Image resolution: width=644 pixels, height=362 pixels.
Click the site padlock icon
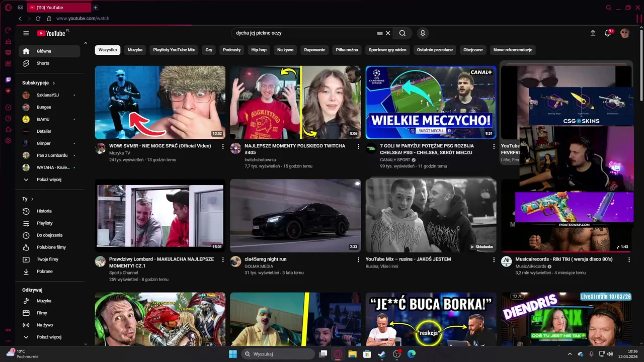49,19
